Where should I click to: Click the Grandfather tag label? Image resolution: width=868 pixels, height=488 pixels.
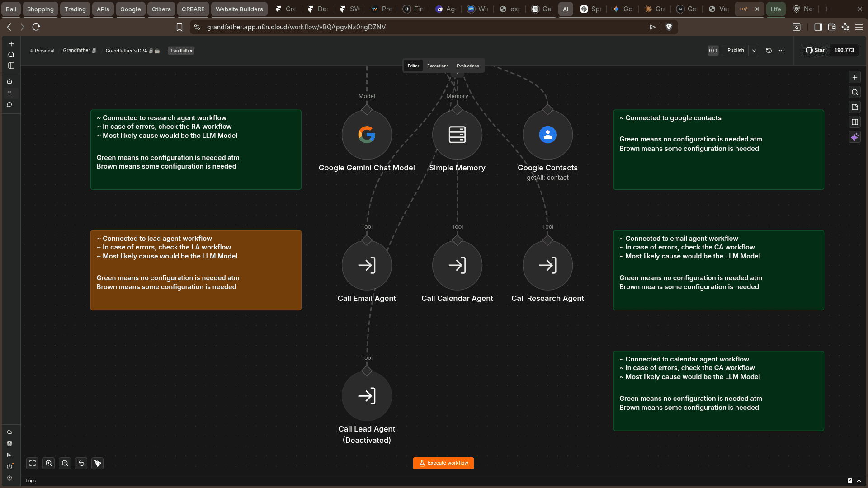point(181,51)
